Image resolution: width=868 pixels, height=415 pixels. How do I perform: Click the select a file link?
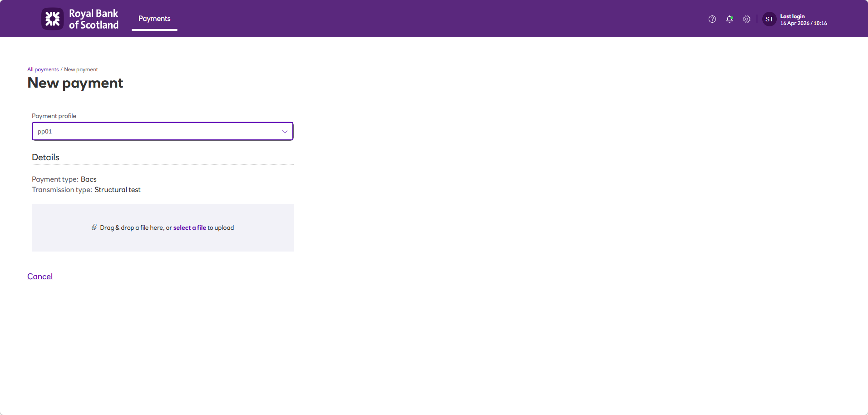click(190, 227)
